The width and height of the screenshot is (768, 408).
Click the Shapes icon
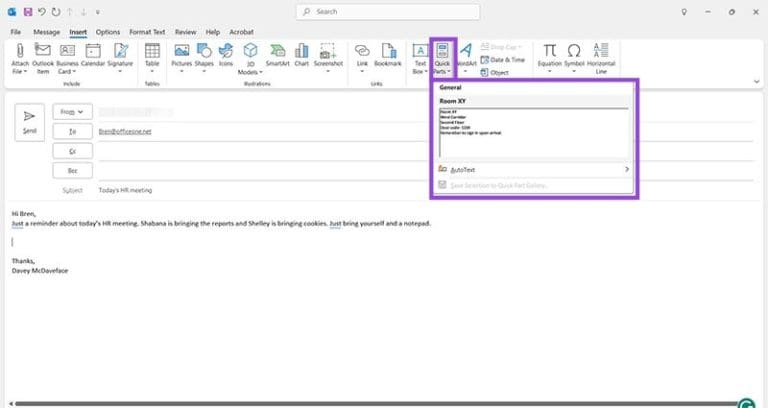204,51
